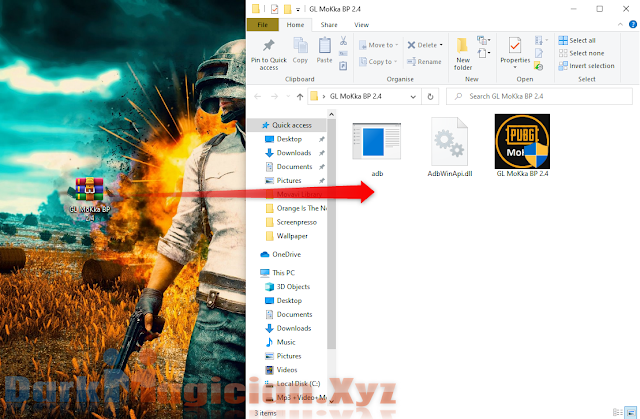The height and width of the screenshot is (419, 640).
Task: Select the AdbWinApi.dll file
Action: (x=449, y=147)
